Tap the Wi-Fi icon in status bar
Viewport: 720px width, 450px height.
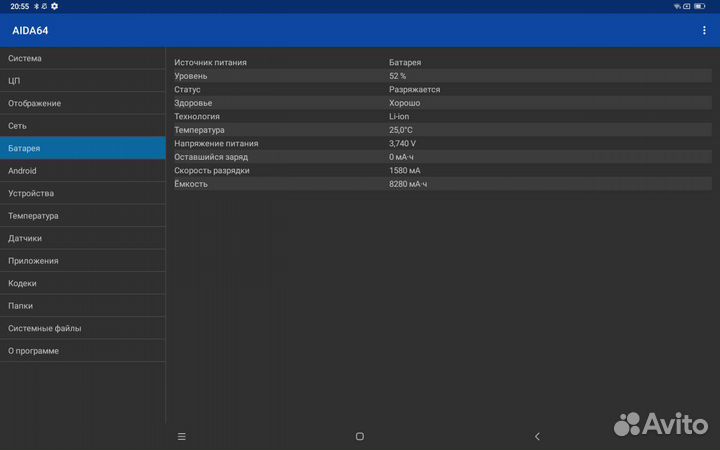(x=677, y=6)
